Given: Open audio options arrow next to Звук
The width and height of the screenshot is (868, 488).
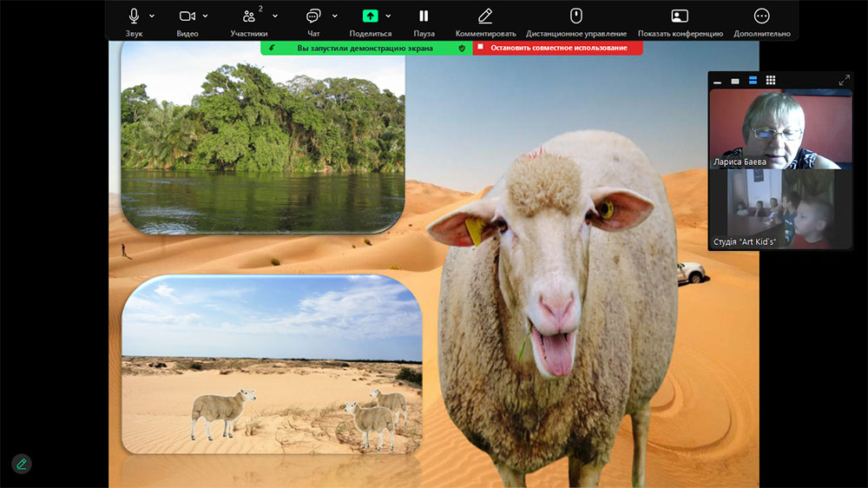Looking at the screenshot, I should [152, 16].
